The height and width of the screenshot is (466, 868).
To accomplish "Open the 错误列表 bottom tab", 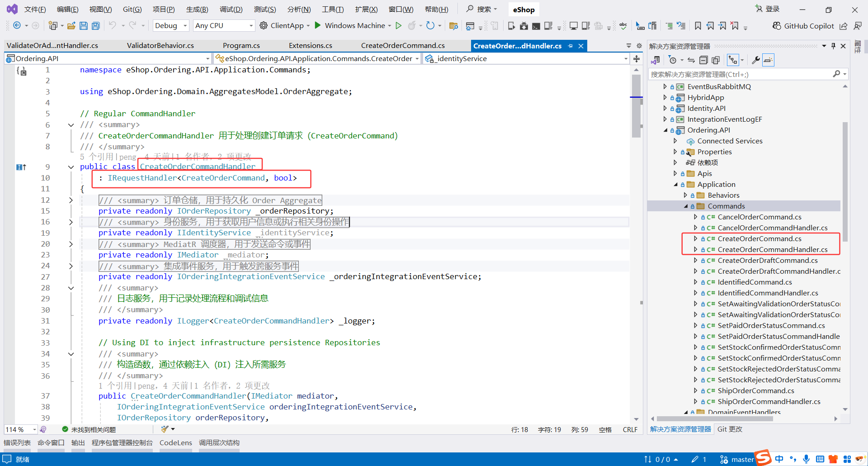I will click(x=17, y=443).
